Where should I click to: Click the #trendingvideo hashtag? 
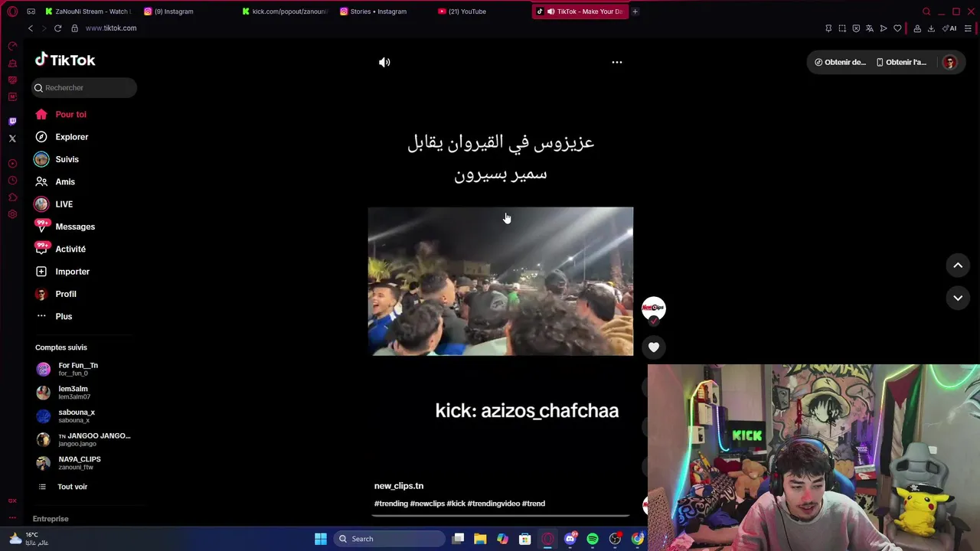[494, 504]
